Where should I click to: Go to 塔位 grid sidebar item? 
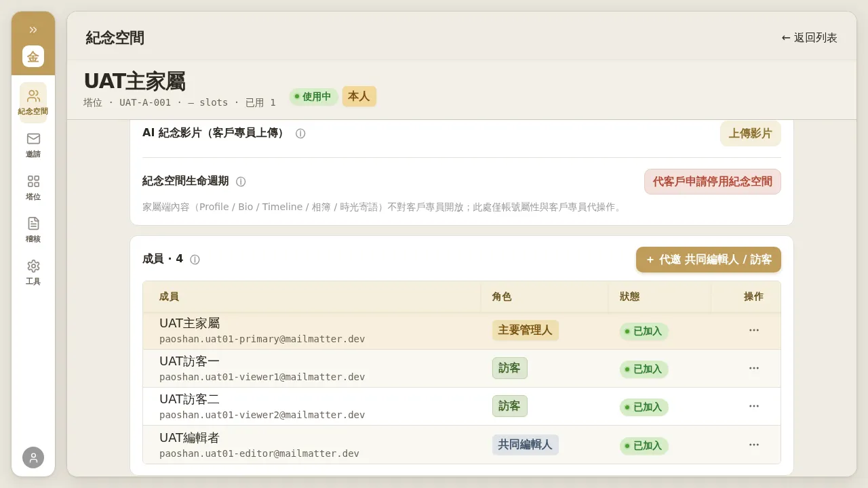[33, 188]
